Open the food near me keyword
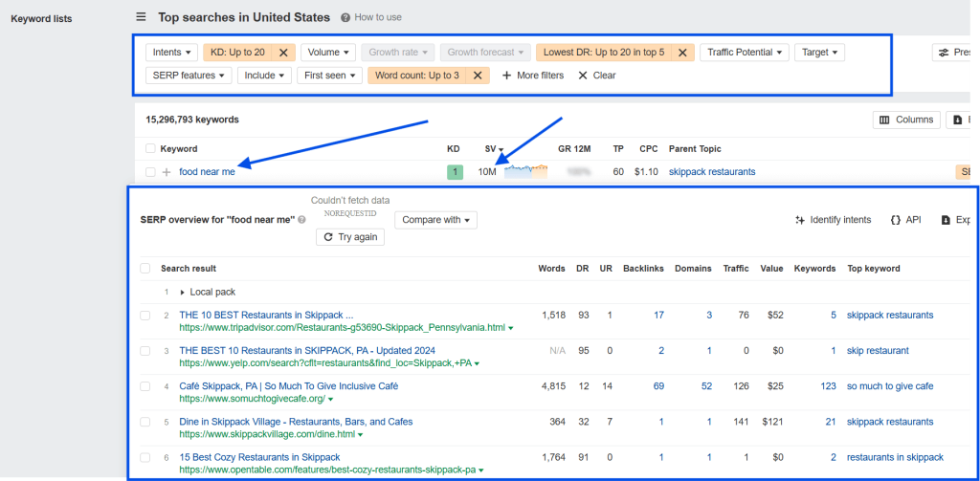 point(207,171)
